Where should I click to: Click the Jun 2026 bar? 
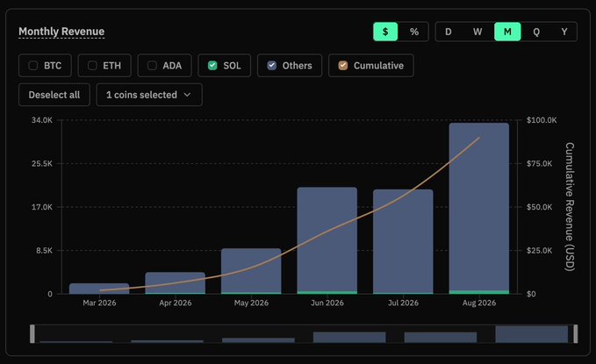pos(327,240)
